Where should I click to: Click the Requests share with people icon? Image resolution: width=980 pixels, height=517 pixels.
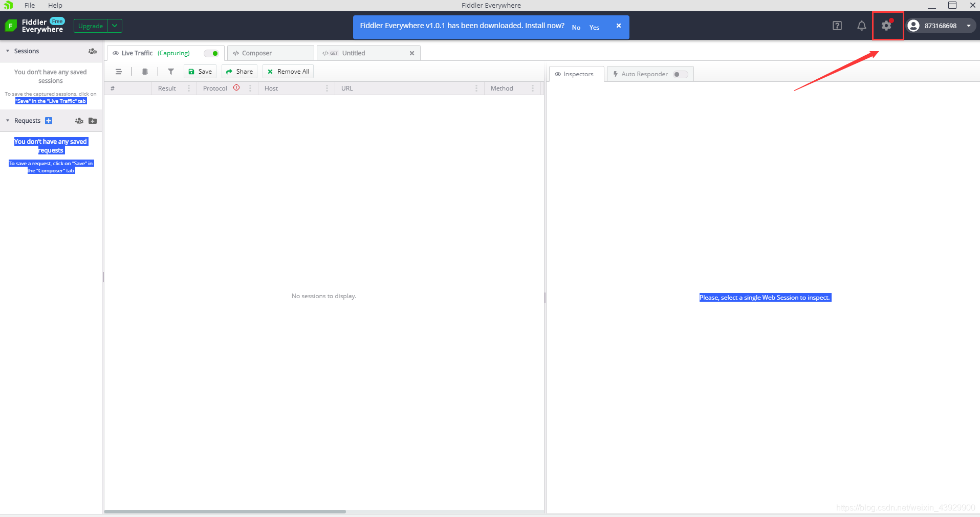pos(79,121)
